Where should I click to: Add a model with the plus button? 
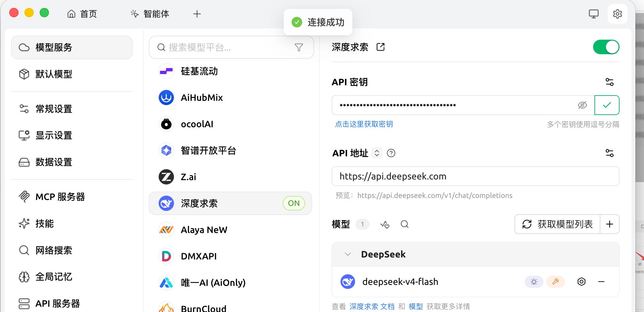610,224
